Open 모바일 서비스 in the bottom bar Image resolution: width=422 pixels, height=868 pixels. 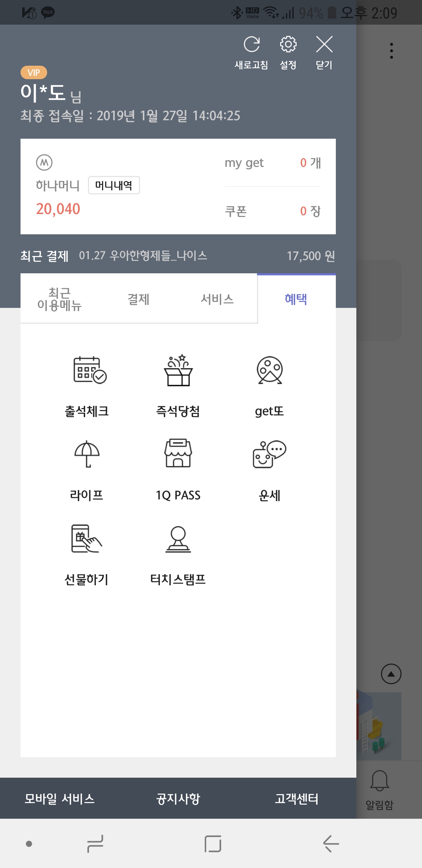click(x=59, y=799)
